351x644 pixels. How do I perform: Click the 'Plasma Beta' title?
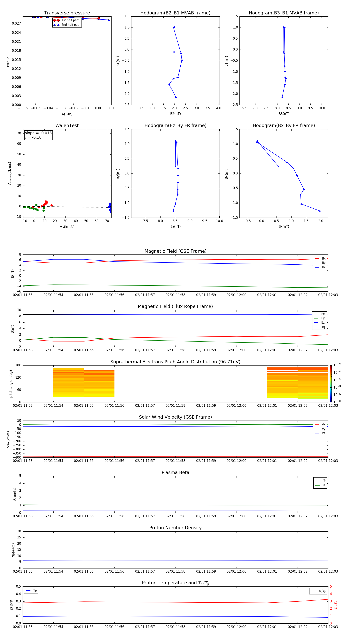[x=175, y=472]
